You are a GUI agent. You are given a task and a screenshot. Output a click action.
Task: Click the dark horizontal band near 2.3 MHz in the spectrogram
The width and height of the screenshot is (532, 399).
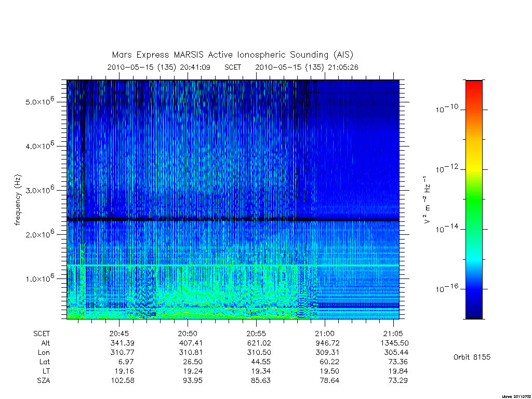pos(233,220)
